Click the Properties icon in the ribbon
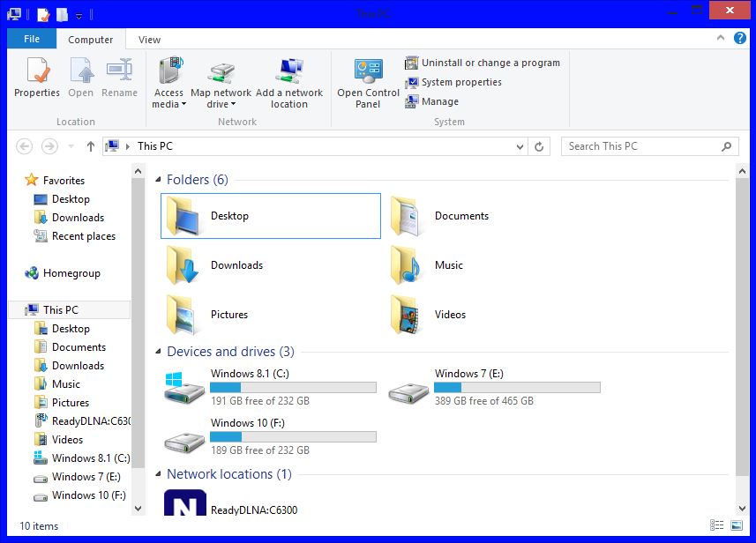This screenshot has height=543, width=756. (x=37, y=72)
